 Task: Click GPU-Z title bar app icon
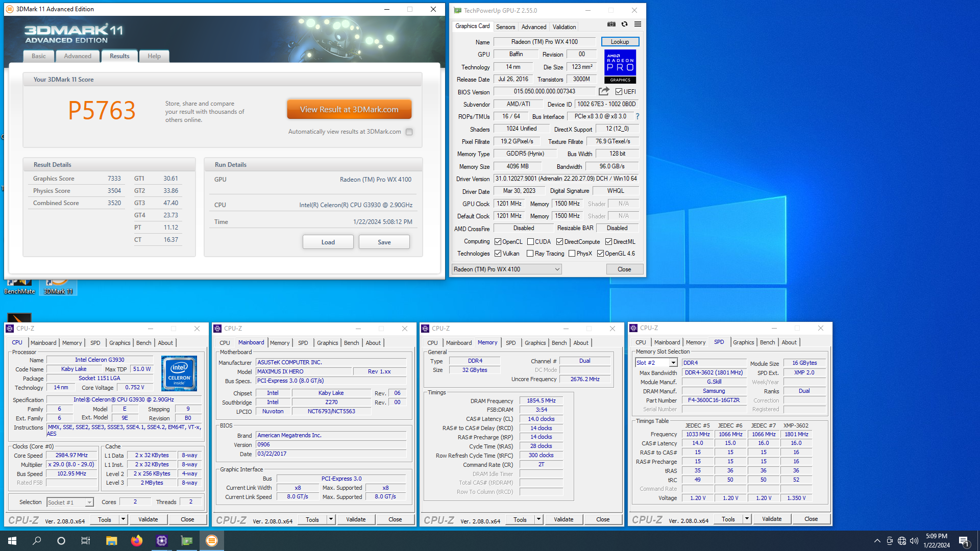point(457,10)
